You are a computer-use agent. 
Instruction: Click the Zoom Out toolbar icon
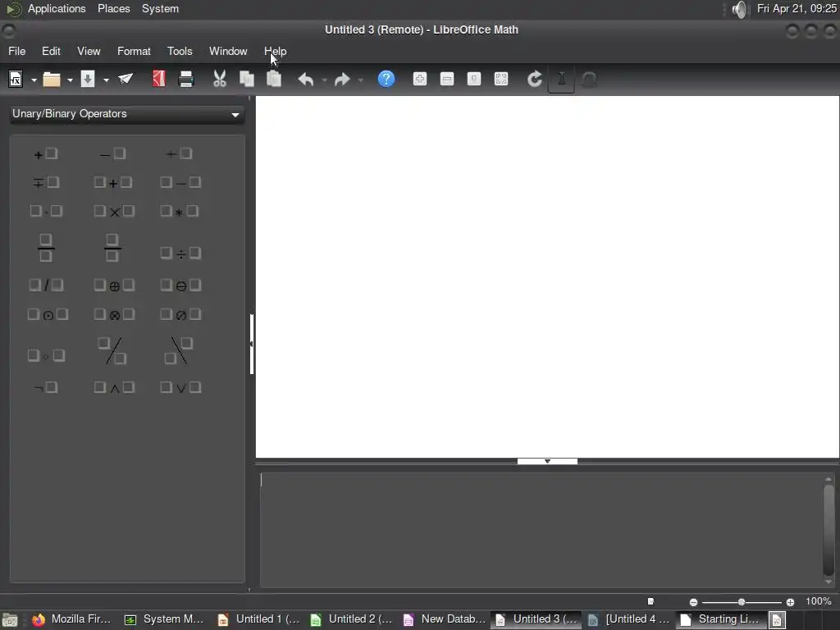pos(447,80)
